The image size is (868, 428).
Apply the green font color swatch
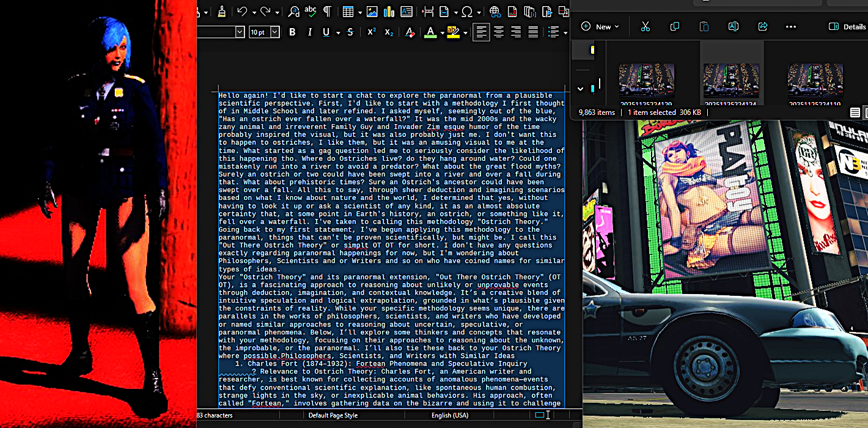click(430, 32)
